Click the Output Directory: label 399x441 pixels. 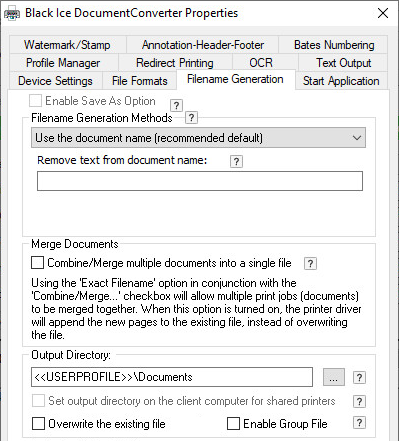click(x=71, y=355)
